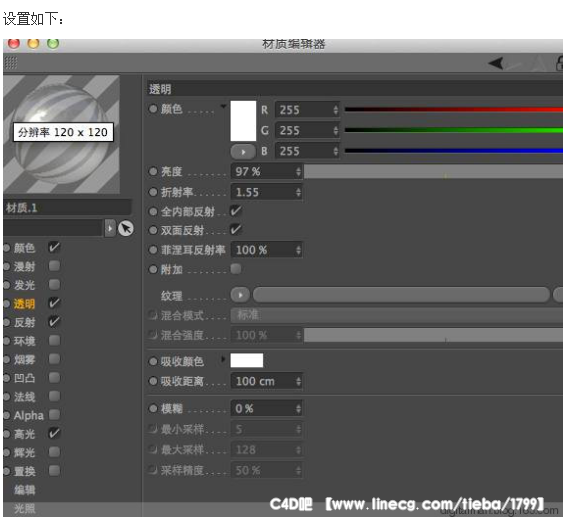Click the arrow button below color swatch
The image size is (570, 521).
[x=243, y=152]
